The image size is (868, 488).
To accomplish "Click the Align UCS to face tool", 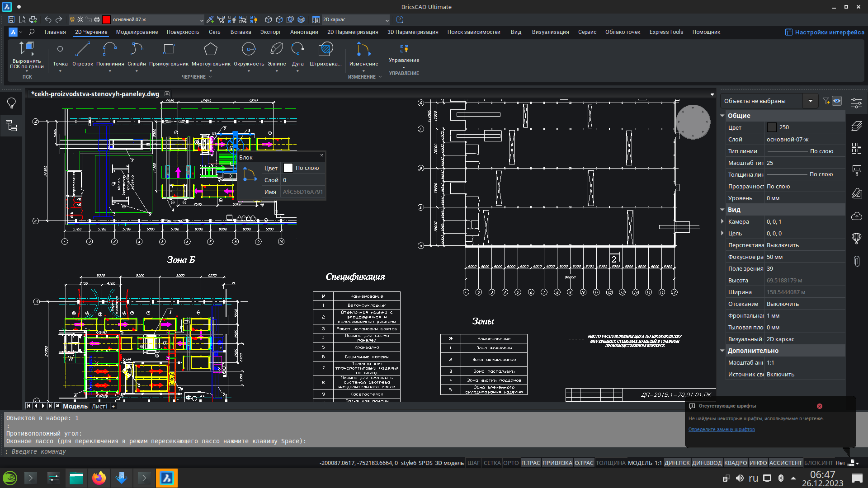I will pyautogui.click(x=27, y=50).
